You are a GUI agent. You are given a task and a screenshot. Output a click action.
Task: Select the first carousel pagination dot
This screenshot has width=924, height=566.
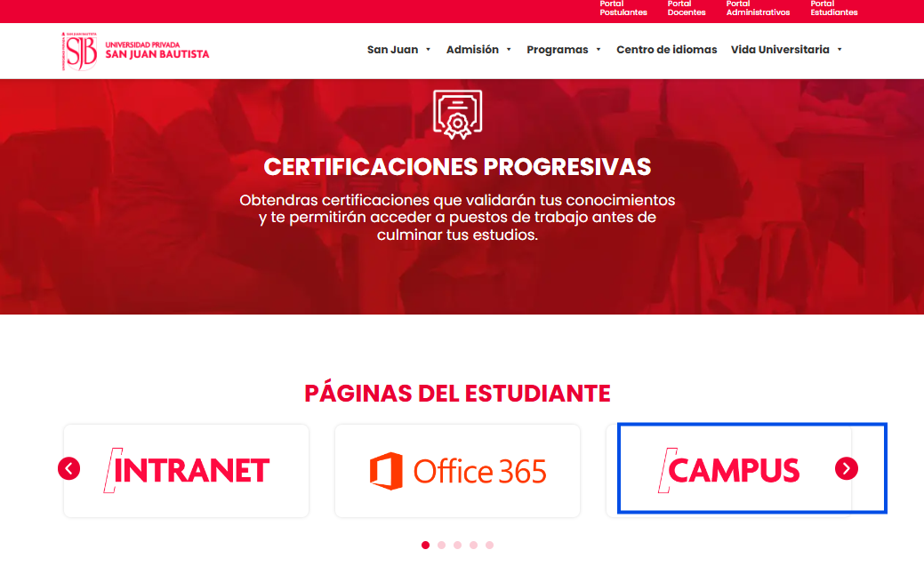(425, 546)
